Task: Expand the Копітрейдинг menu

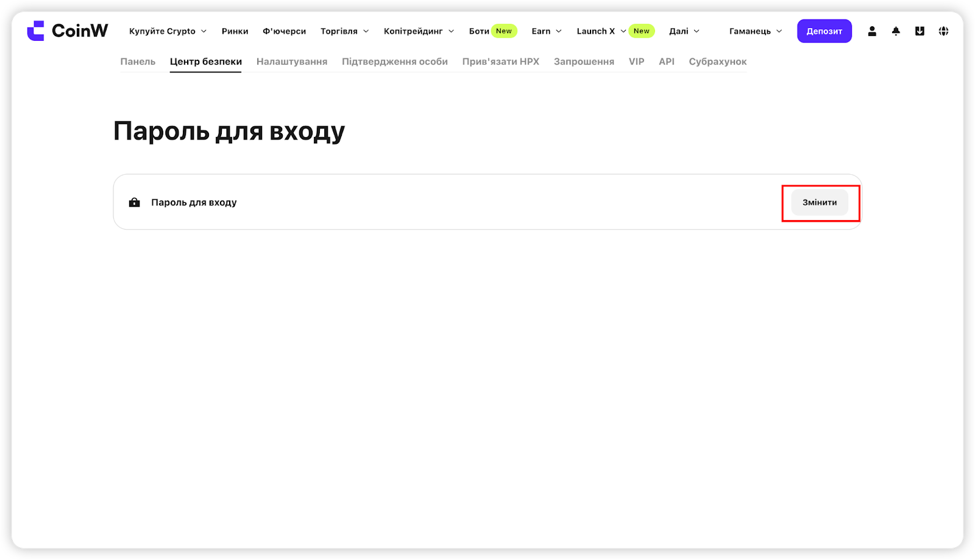Action: pos(419,31)
